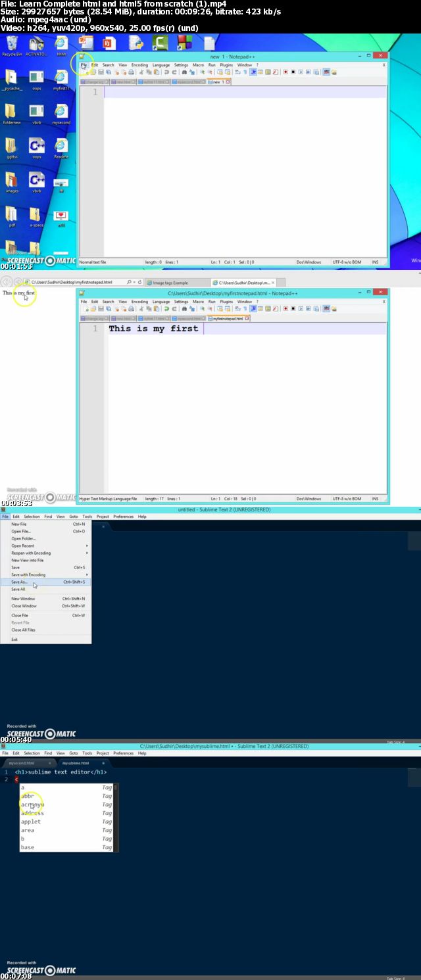421x980 pixels.
Task: Expand Save with Encoding submenu in Sublime
Action: tap(45, 574)
